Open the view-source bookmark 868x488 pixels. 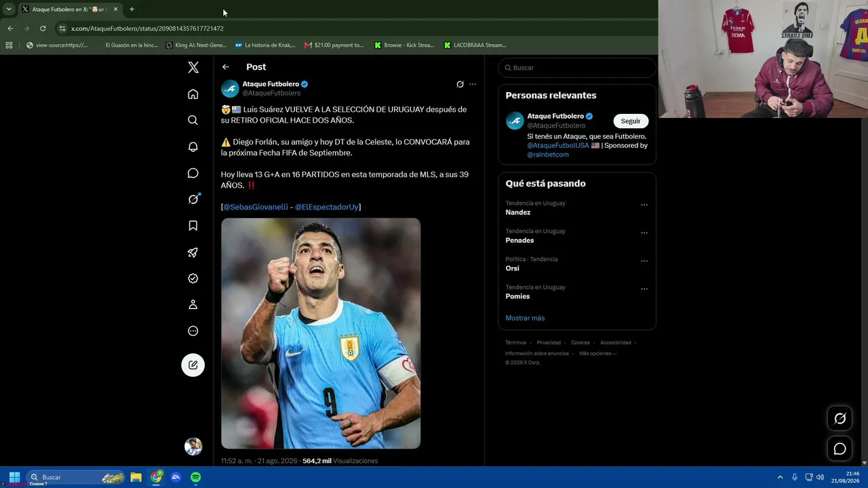[57, 45]
